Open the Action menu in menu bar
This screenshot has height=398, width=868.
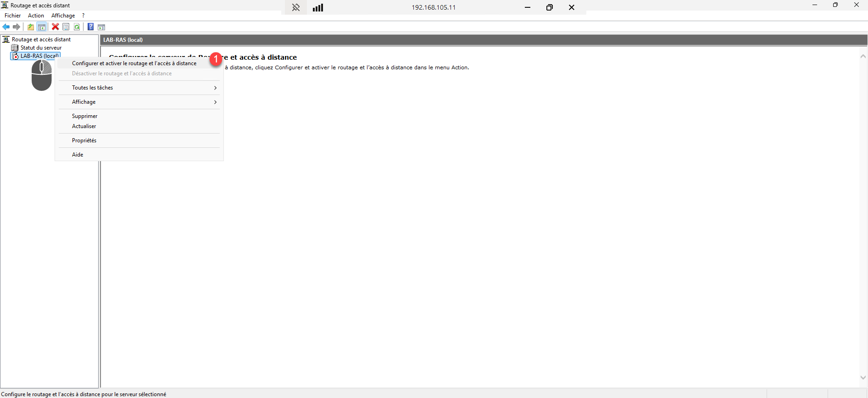coord(36,16)
